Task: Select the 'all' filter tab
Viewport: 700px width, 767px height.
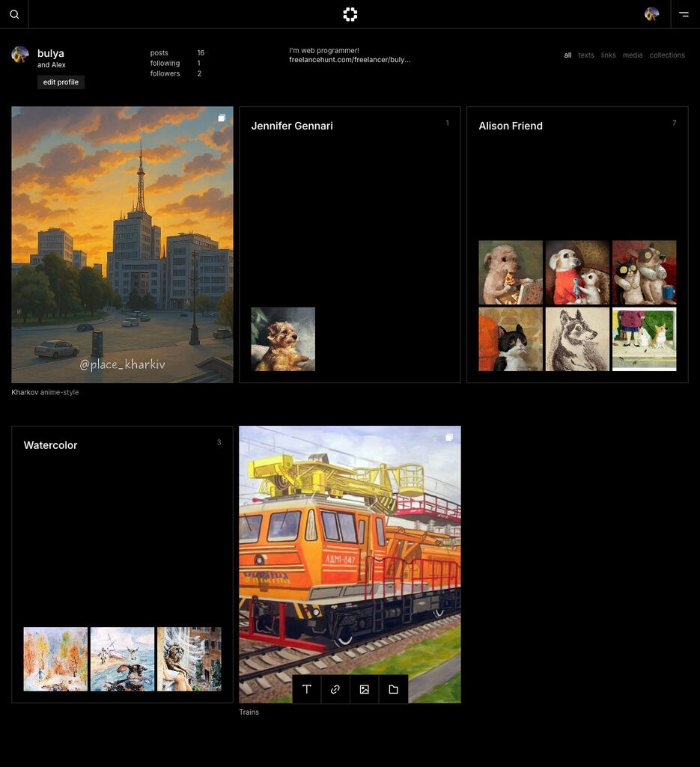Action: 567,55
